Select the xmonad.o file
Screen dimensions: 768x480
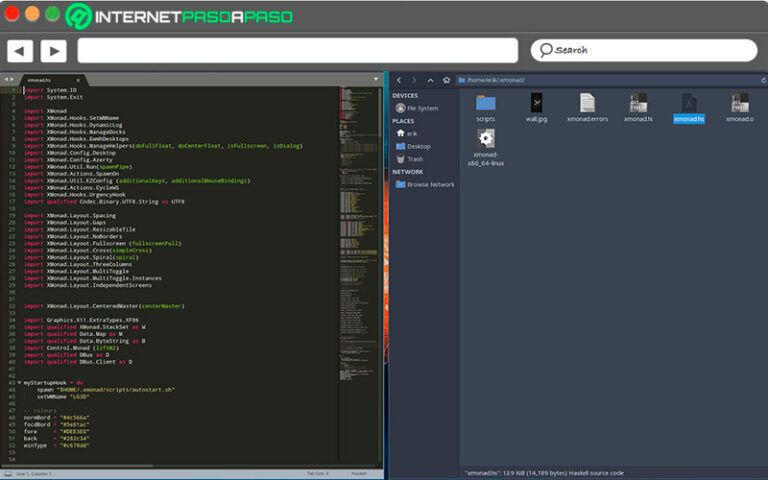click(739, 103)
